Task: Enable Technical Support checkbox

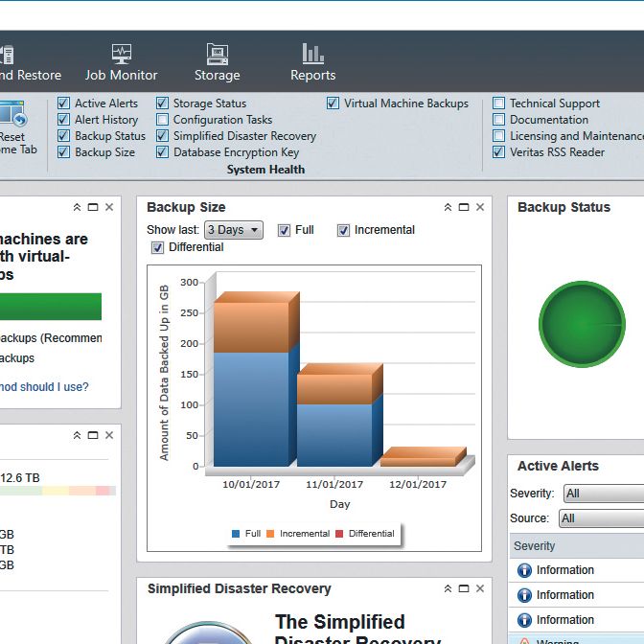Action: pyautogui.click(x=498, y=103)
